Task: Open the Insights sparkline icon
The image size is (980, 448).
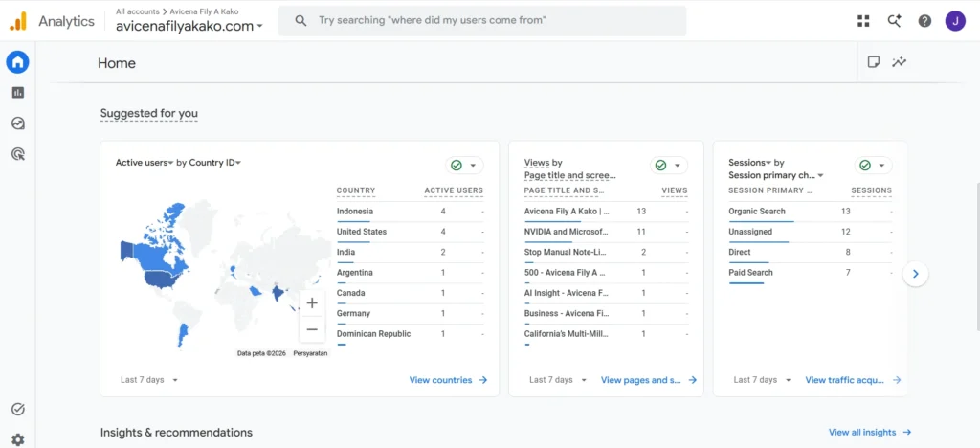Action: click(900, 62)
